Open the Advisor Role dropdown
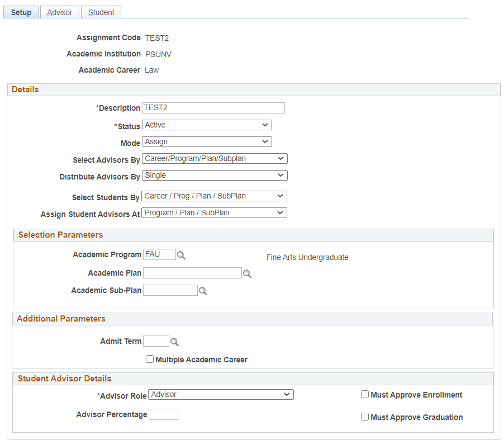 pyautogui.click(x=221, y=394)
